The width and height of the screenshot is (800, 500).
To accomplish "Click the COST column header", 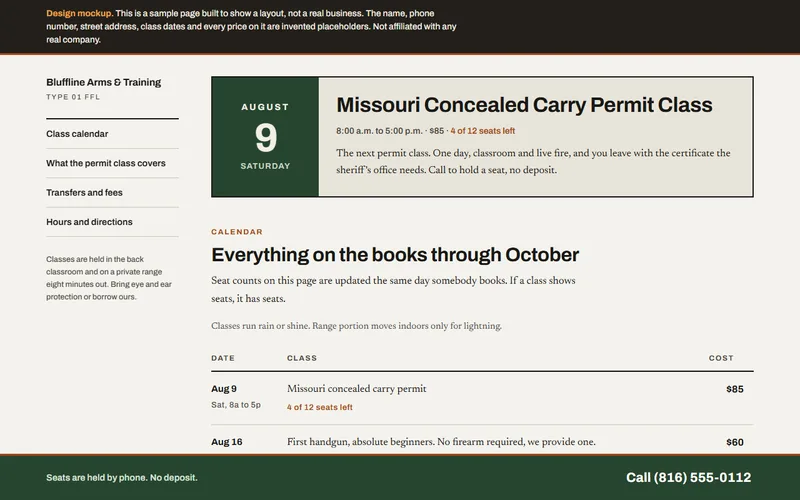I will tap(721, 358).
